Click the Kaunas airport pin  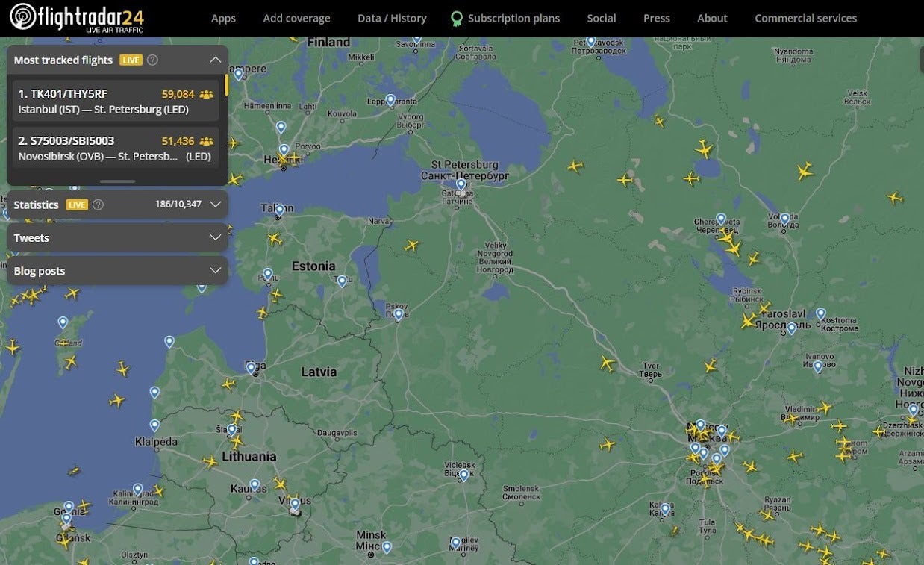click(x=255, y=485)
